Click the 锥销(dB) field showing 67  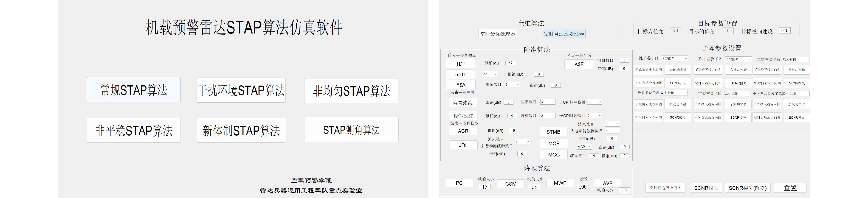(510, 63)
